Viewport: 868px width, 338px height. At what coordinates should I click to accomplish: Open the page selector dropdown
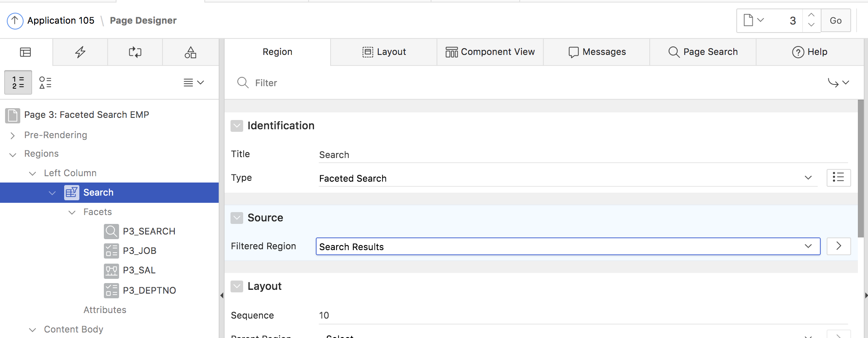(754, 20)
